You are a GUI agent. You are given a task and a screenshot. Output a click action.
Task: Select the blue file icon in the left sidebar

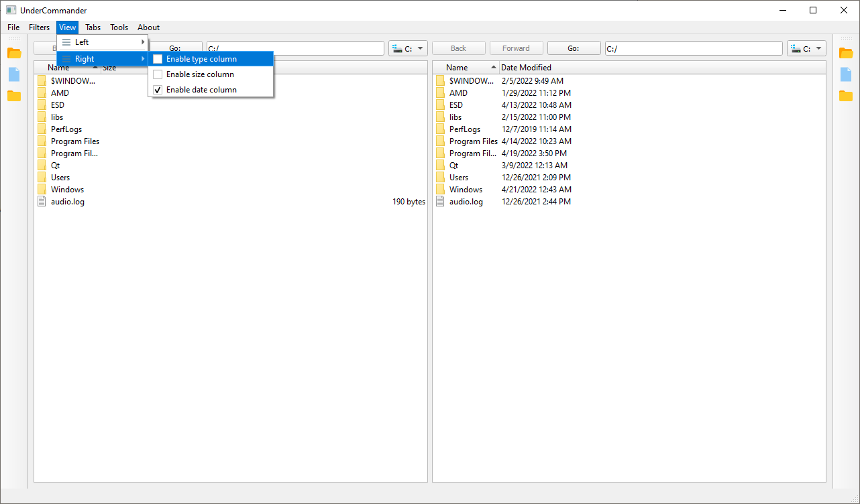14,76
